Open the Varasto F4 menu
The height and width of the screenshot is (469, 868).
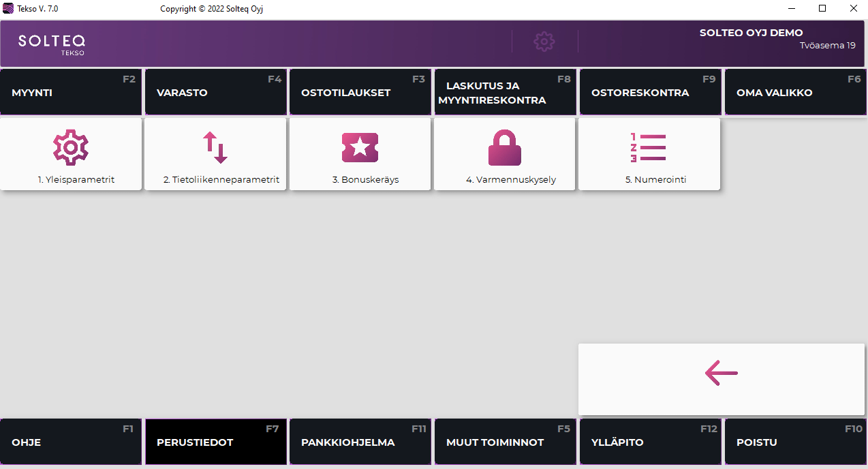tap(215, 93)
